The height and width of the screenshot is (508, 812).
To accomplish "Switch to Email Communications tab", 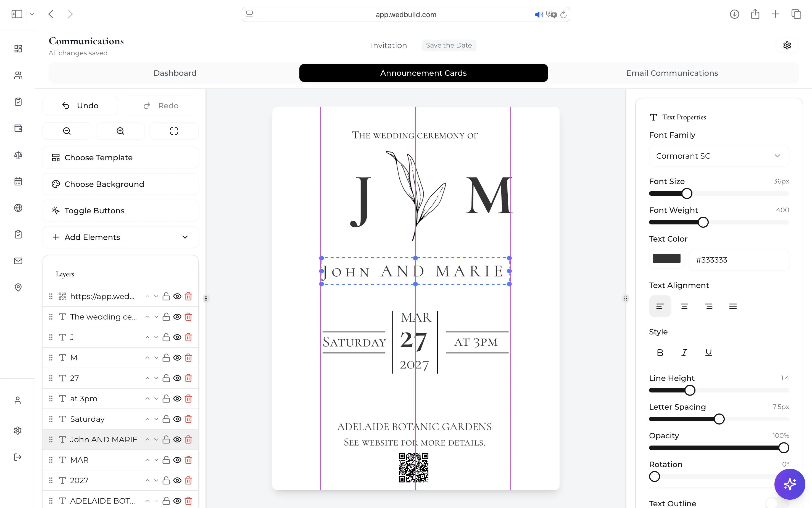I will [672, 73].
